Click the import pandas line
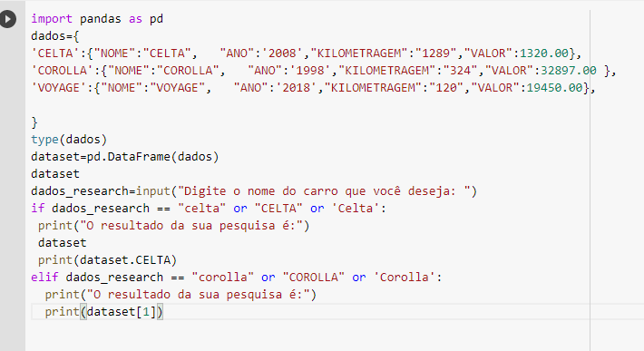The image size is (644, 351). (97, 19)
